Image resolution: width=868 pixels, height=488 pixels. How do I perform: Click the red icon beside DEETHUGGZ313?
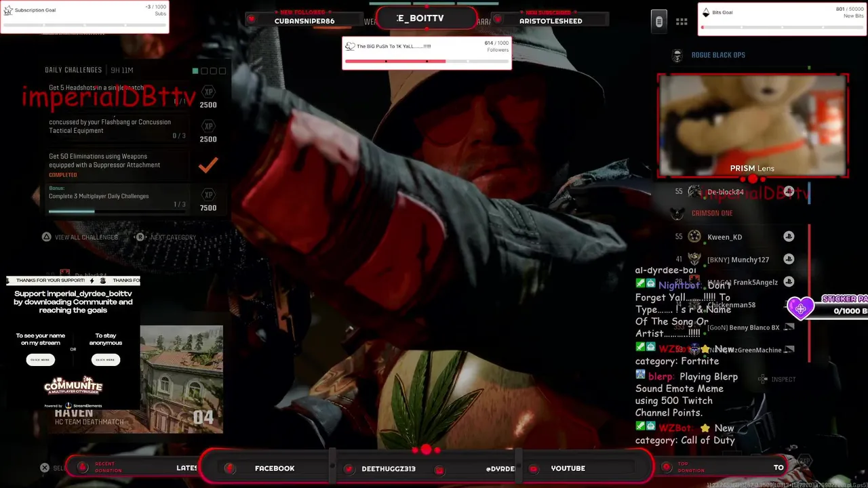click(349, 469)
